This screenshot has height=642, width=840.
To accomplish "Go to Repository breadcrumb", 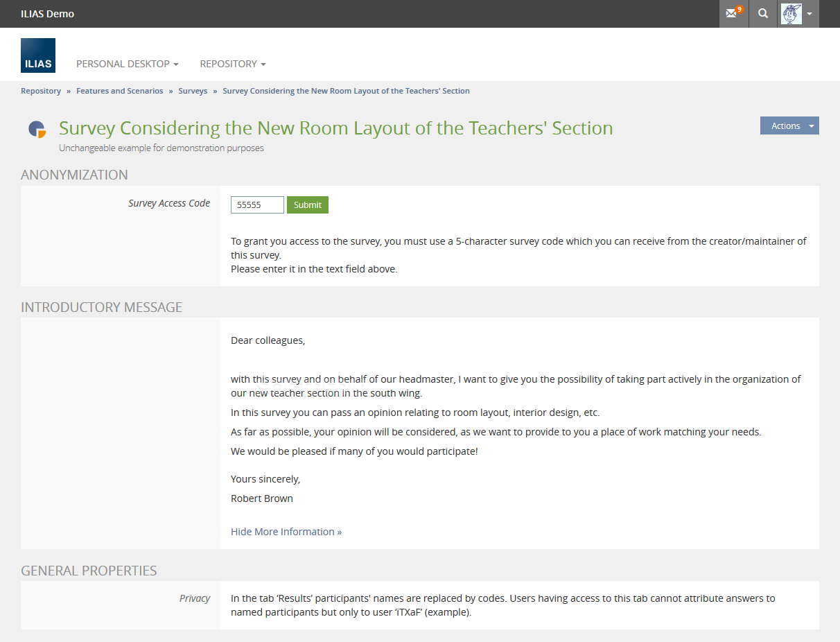I will tap(41, 91).
